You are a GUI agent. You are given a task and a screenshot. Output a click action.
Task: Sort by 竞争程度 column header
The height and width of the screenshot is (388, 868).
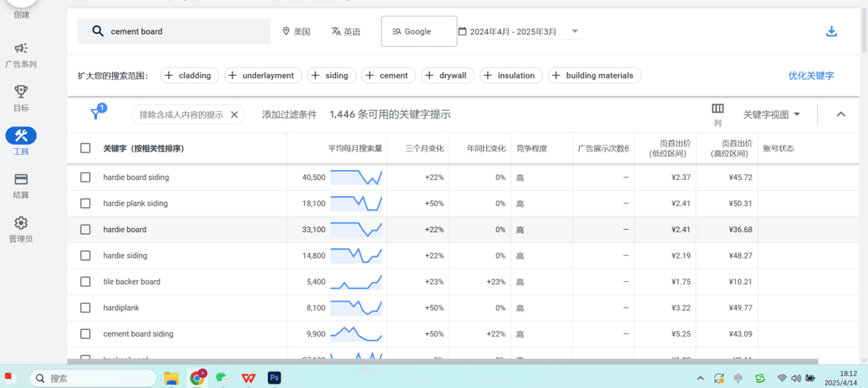532,148
